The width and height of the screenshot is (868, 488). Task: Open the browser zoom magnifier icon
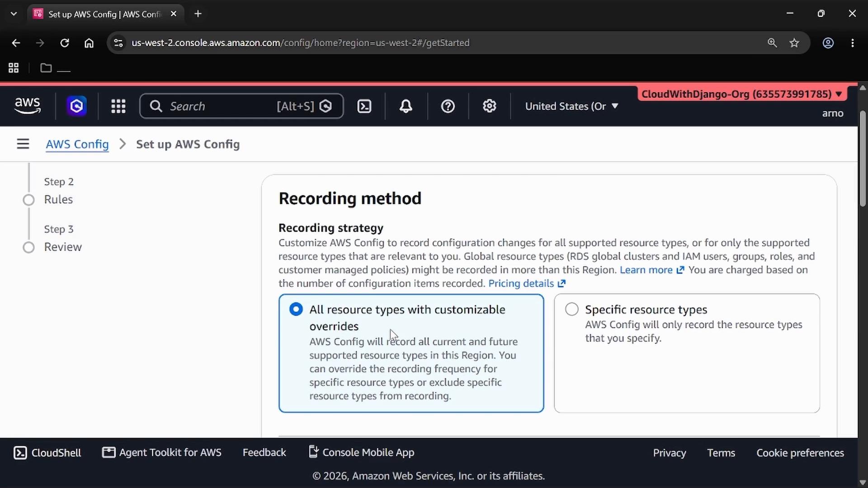772,43
